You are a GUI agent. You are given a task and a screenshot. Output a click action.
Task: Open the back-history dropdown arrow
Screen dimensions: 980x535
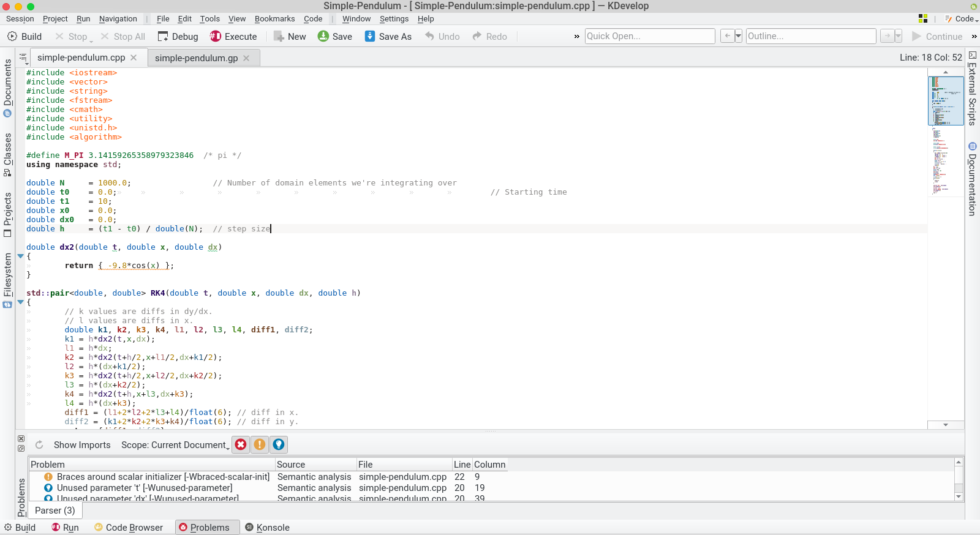(x=739, y=36)
